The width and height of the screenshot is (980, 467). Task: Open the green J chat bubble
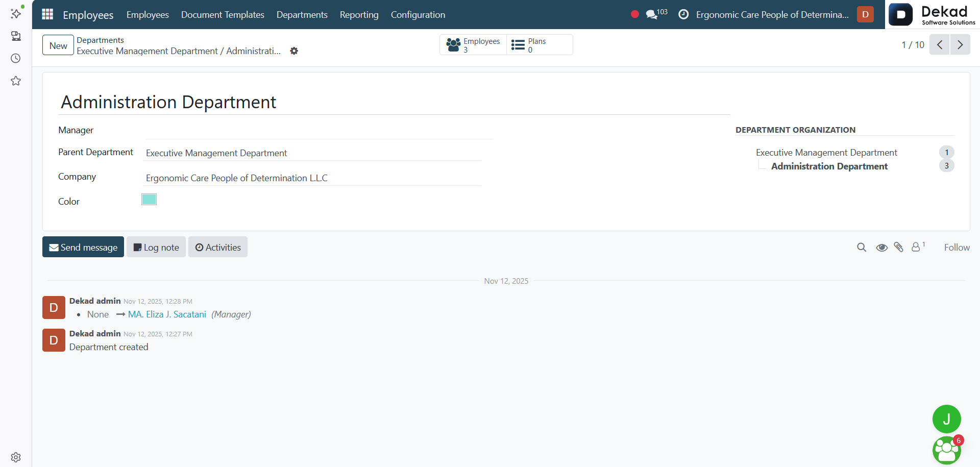pyautogui.click(x=946, y=419)
